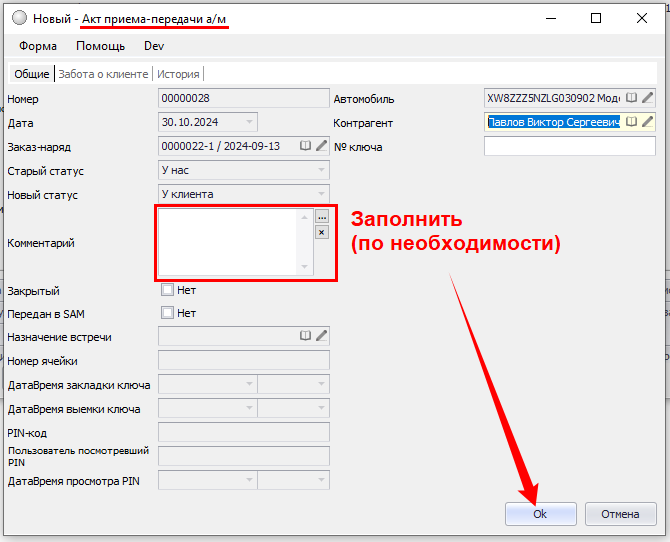Click pencil icon for Назначение встречи field
Screen dimensions: 670x542
click(321, 337)
